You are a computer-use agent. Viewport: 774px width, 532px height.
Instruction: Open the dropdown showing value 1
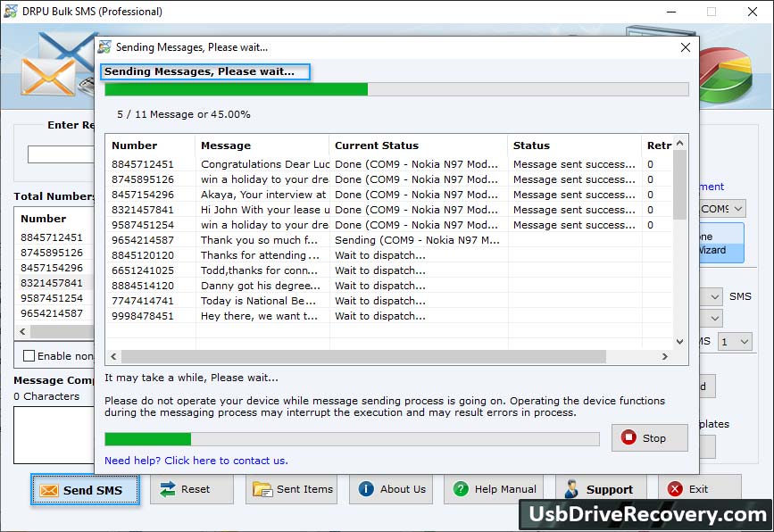point(735,342)
